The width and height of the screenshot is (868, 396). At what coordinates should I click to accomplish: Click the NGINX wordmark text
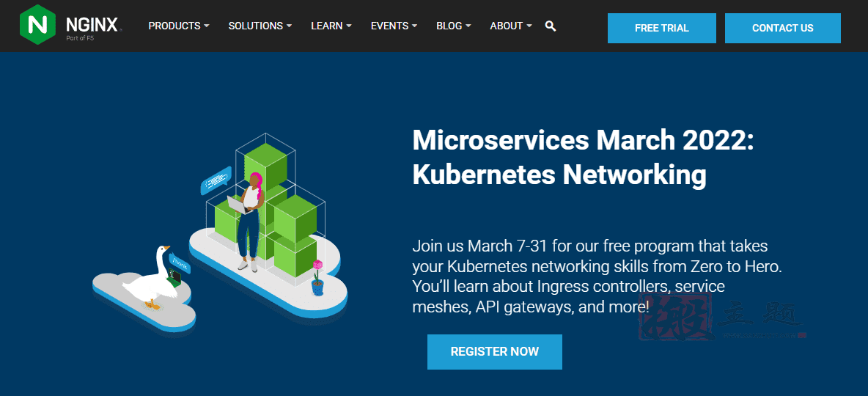pos(92,25)
